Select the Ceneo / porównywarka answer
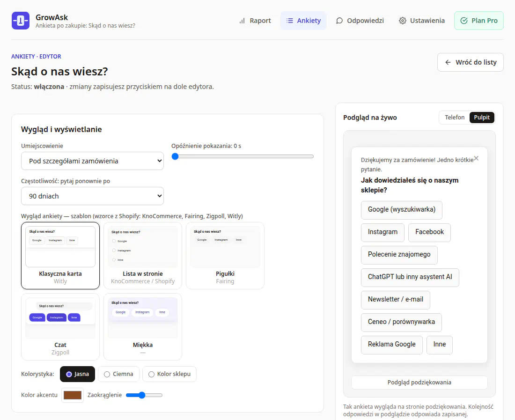 401,323
